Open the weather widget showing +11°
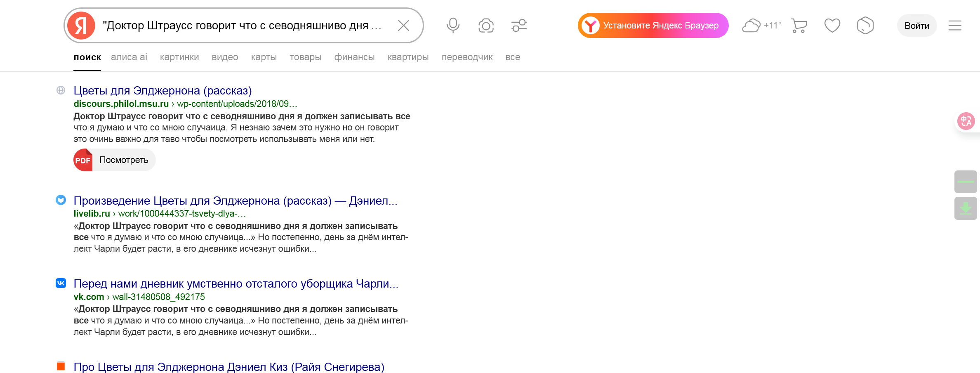The image size is (980, 373). point(761,26)
